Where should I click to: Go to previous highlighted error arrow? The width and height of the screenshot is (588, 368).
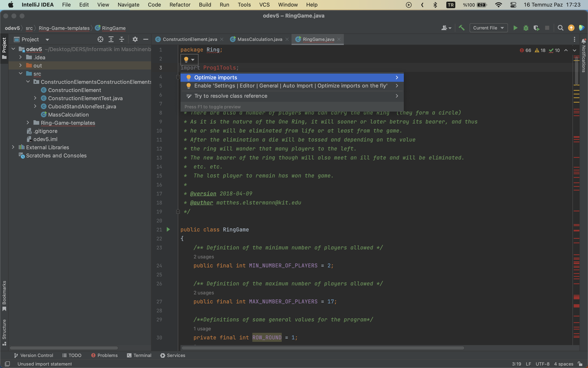566,50
